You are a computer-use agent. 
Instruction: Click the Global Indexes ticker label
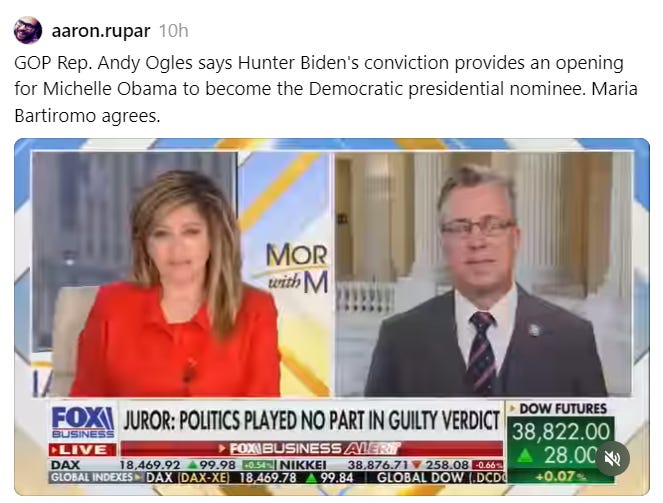tap(96, 478)
